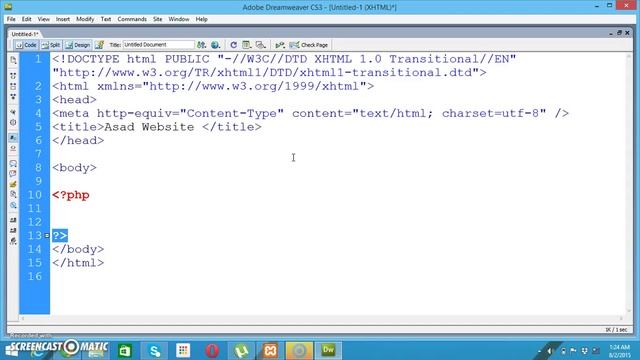Click the Expand All icon
This screenshot has width=640, height=360.
coord(13,97)
